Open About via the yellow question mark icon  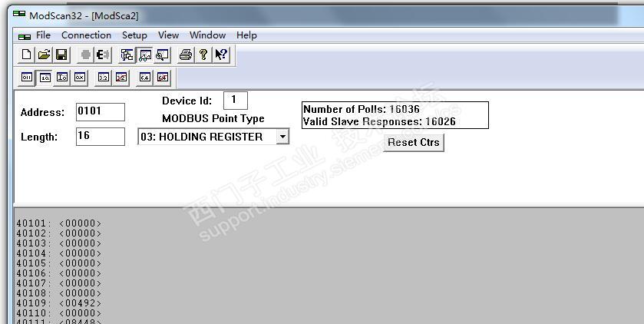(203, 55)
